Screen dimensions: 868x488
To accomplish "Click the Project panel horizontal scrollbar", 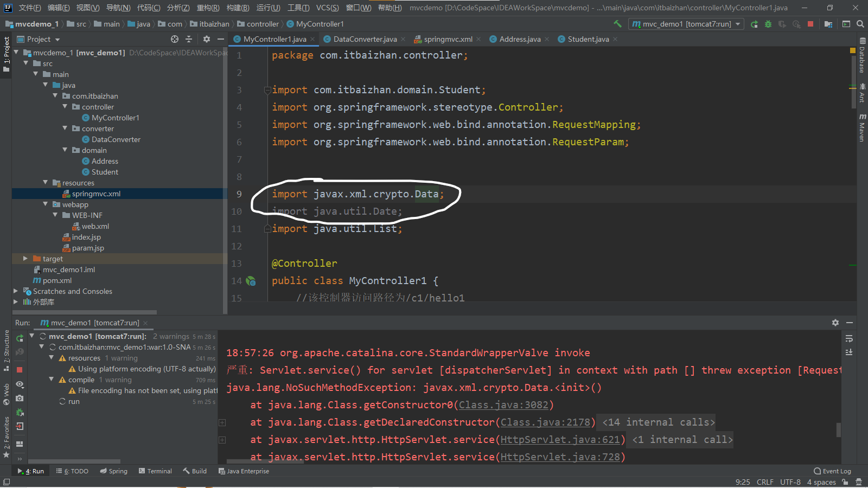I will tap(85, 312).
